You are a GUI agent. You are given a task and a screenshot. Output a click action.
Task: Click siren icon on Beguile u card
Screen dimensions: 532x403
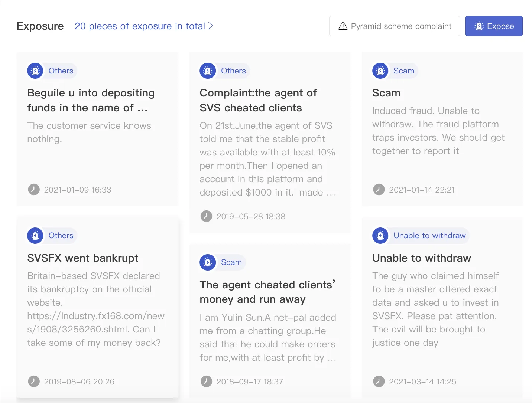[35, 71]
